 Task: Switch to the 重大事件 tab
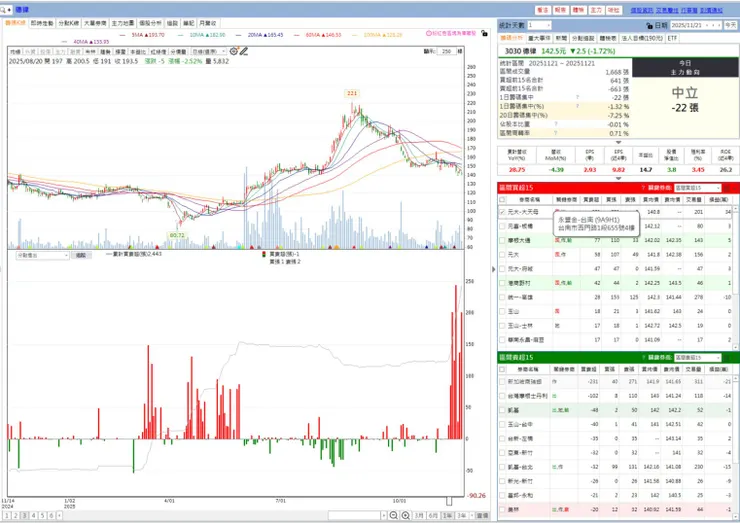[539, 38]
